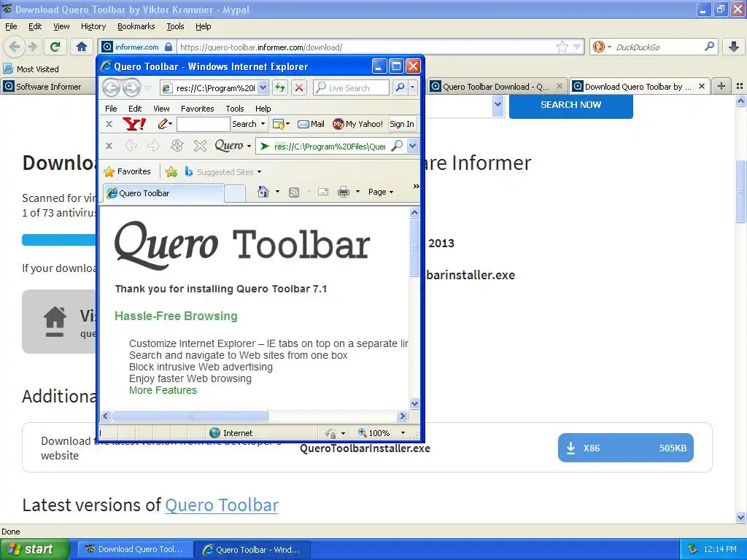
Task: Open IE Favorites menu
Action: coord(197,109)
